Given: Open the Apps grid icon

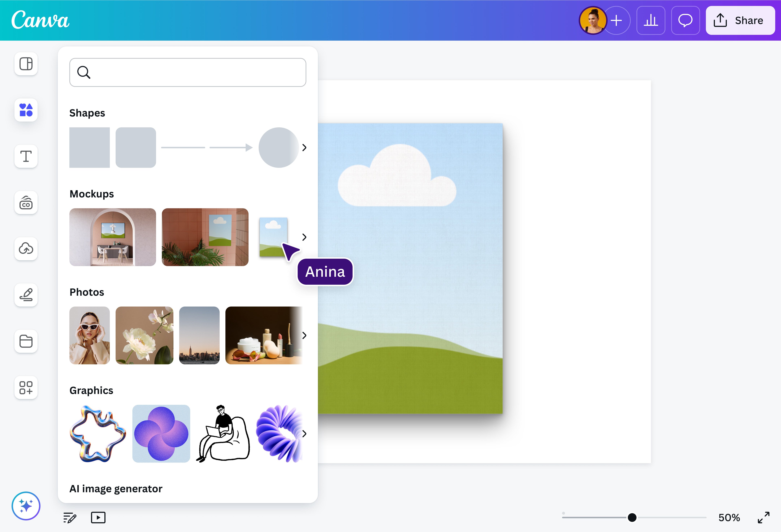Looking at the screenshot, I should click(x=26, y=387).
